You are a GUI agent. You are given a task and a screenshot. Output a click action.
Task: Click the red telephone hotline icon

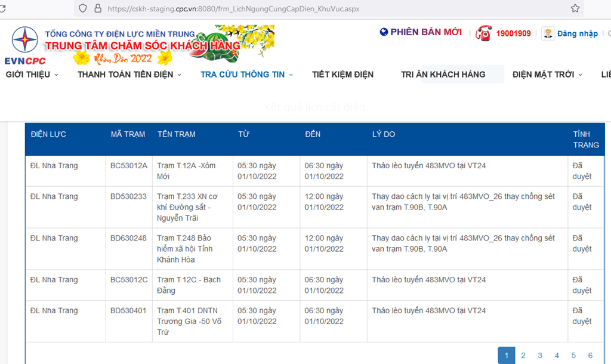[x=483, y=34]
